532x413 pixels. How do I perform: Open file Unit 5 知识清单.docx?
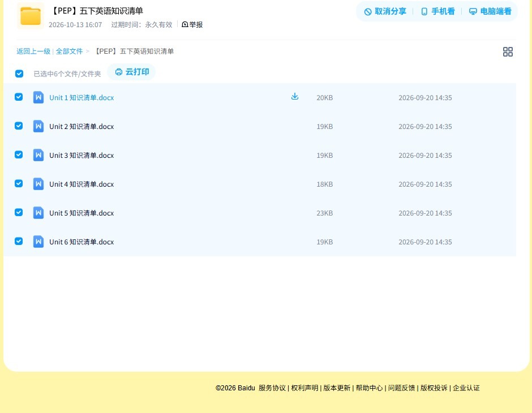pos(81,213)
